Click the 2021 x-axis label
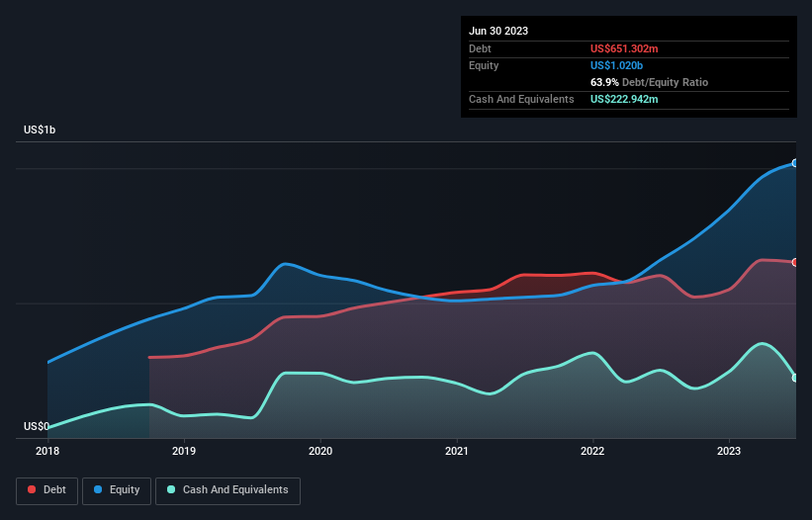The image size is (812, 520). click(457, 451)
